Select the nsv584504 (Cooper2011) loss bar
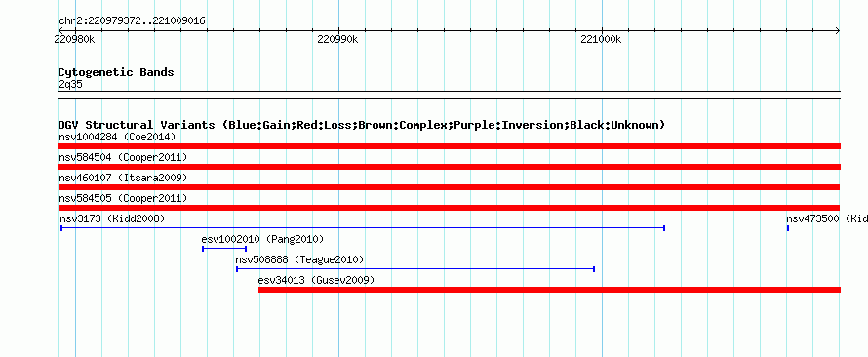 (x=449, y=167)
